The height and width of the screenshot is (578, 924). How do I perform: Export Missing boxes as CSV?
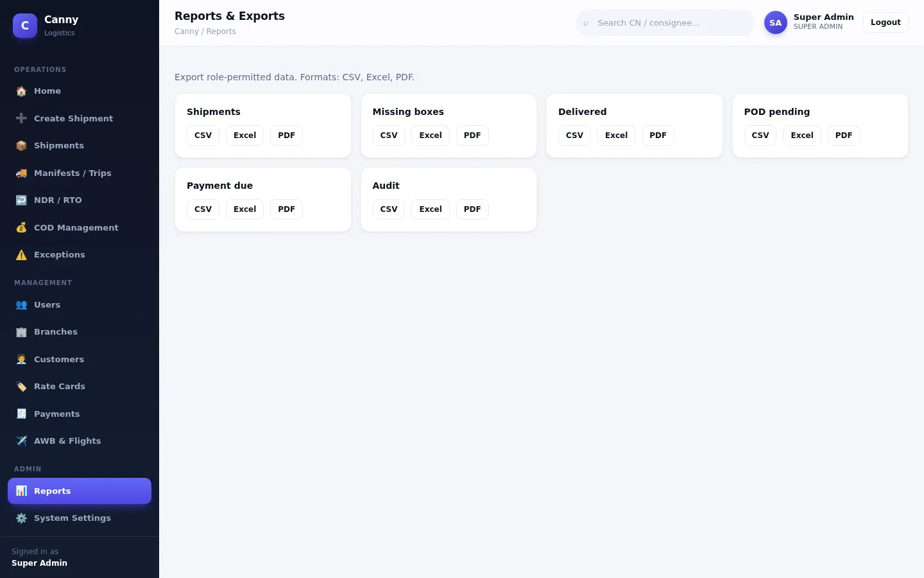click(389, 136)
